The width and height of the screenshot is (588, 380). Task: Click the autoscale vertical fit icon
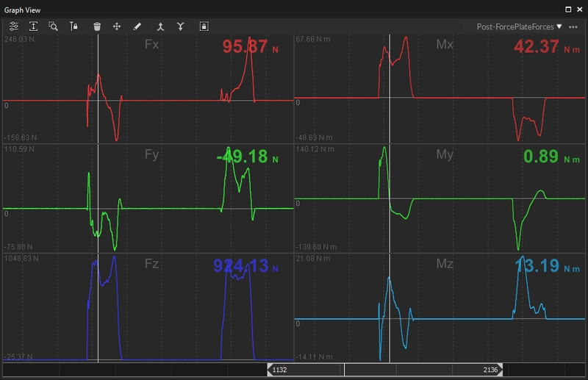pos(34,26)
